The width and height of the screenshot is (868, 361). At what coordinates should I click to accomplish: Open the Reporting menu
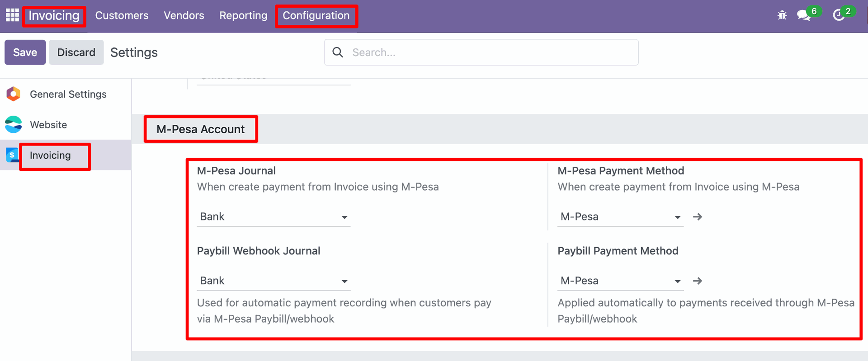click(x=243, y=15)
